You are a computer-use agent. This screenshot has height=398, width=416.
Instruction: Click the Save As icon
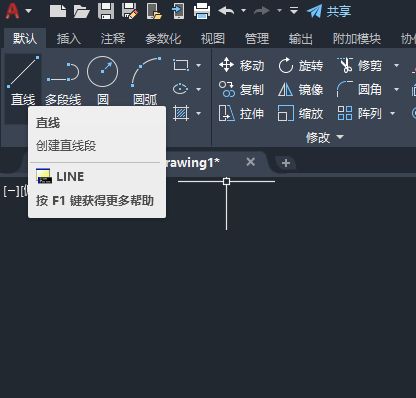pyautogui.click(x=130, y=11)
